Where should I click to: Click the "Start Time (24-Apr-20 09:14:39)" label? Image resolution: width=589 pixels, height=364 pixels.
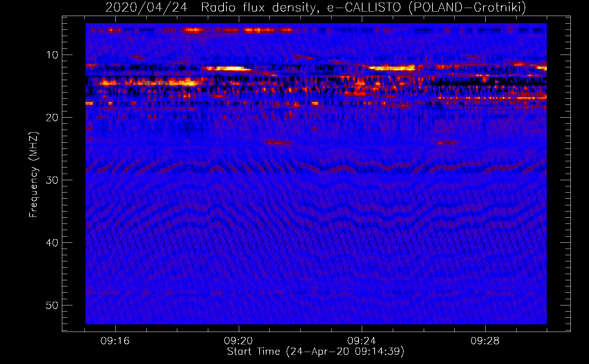click(316, 352)
